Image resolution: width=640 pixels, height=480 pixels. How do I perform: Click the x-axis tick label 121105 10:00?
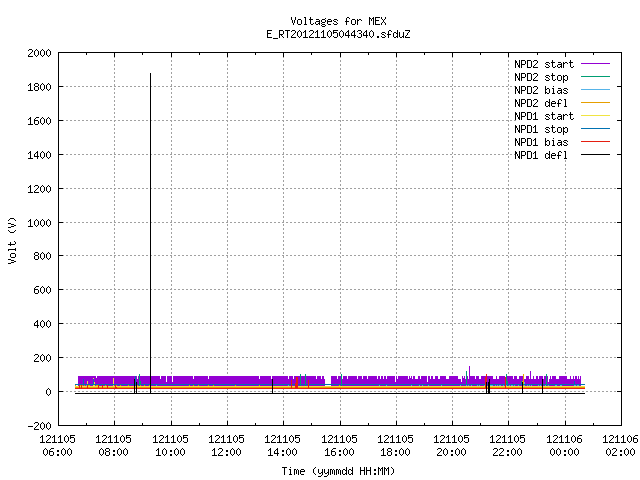coord(170,446)
